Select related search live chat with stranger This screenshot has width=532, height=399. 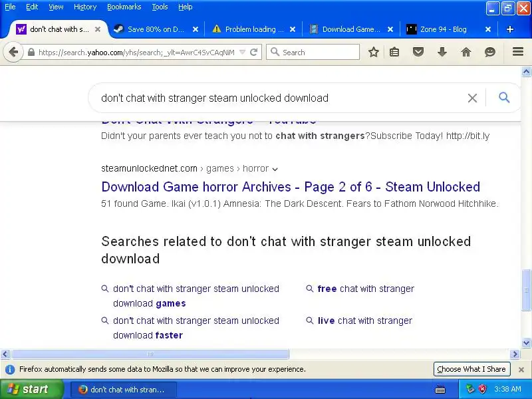tap(365, 321)
